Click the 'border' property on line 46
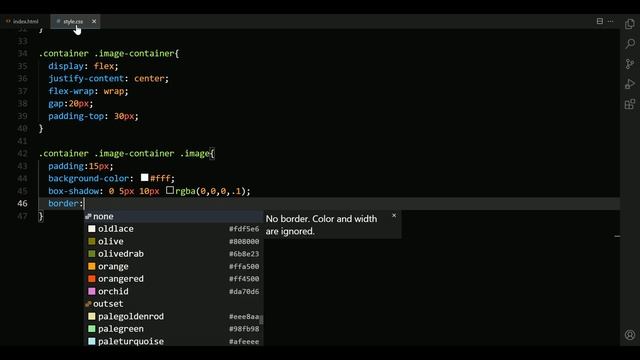The width and height of the screenshot is (640, 360). (63, 203)
